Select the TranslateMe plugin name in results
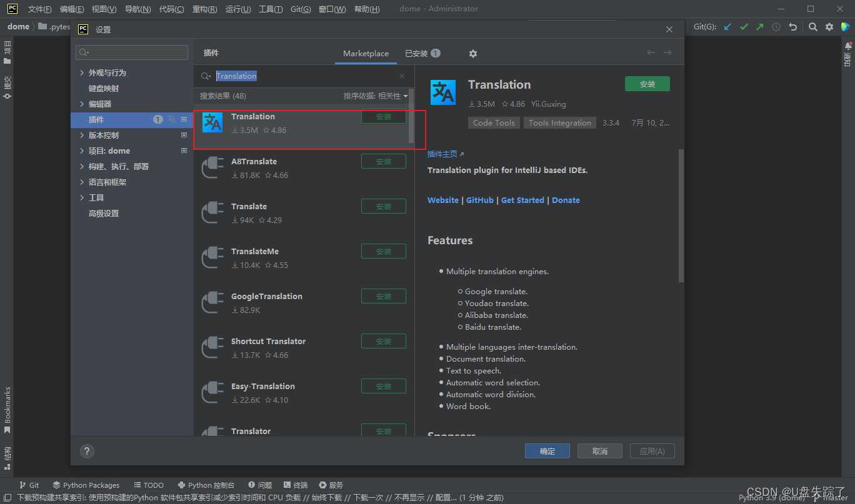This screenshot has height=504, width=855. 255,251
